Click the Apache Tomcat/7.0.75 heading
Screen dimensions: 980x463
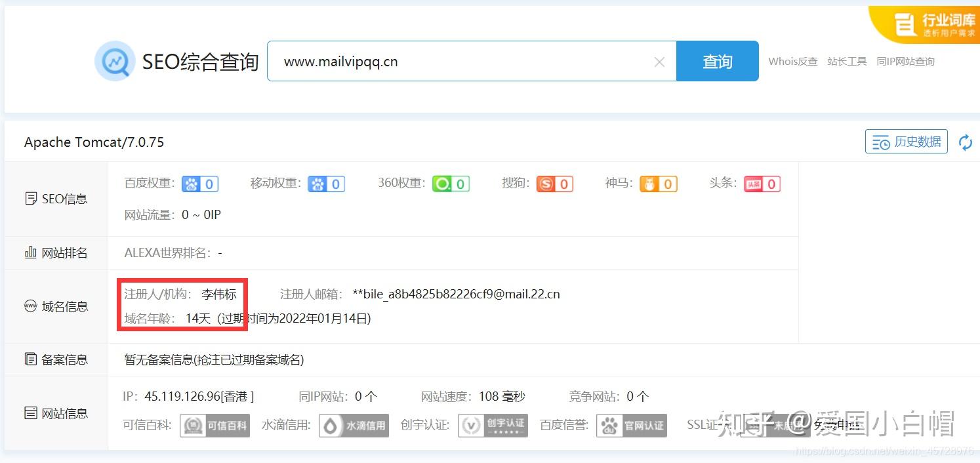[94, 142]
